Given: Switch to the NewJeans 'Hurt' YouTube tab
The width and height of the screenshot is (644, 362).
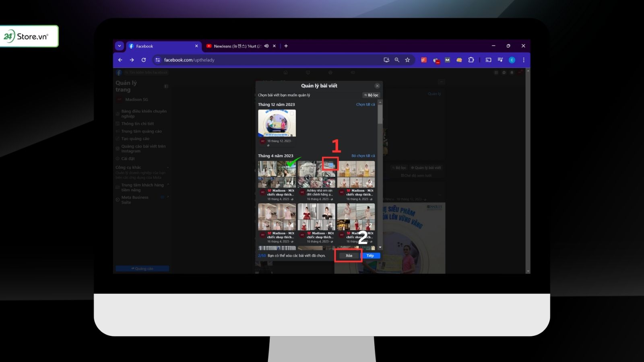Looking at the screenshot, I should (241, 46).
